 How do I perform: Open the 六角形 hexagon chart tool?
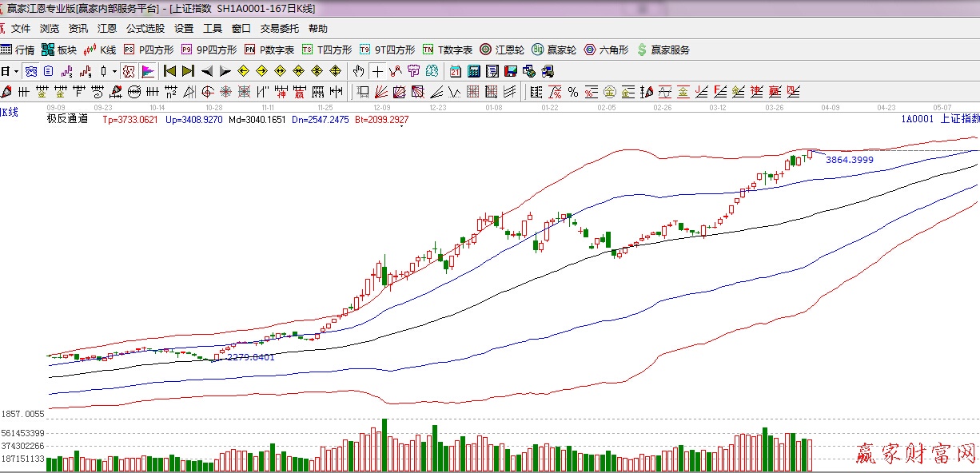606,50
